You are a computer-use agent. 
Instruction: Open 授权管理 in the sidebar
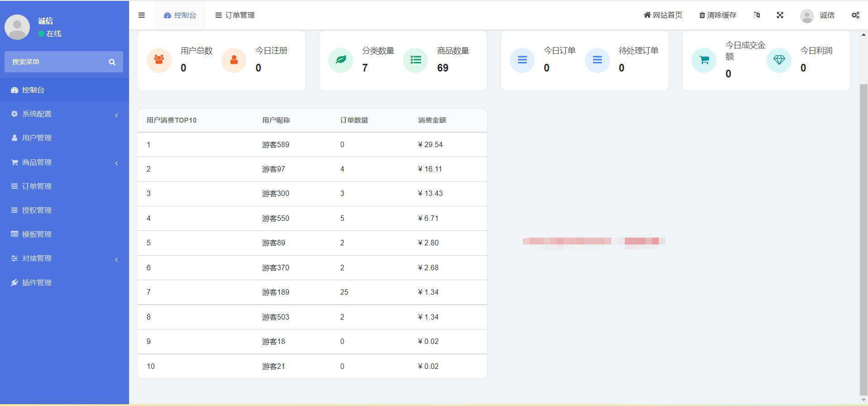[x=64, y=210]
